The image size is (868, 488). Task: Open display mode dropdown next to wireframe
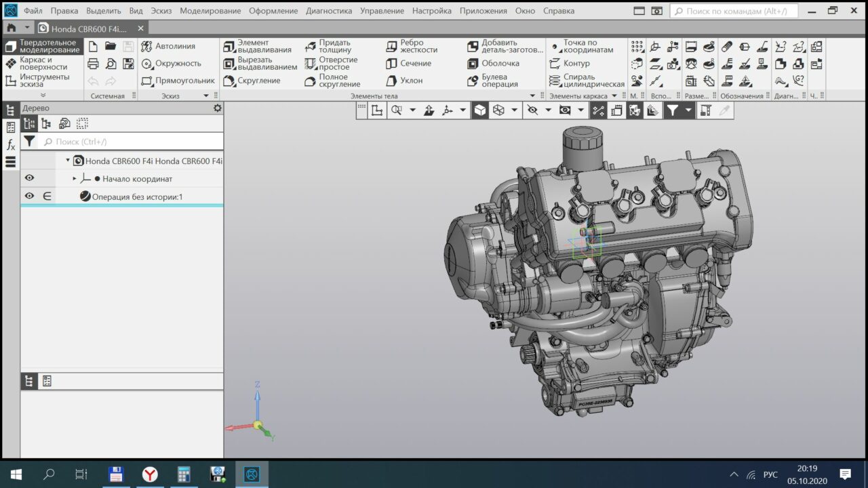[x=515, y=110]
